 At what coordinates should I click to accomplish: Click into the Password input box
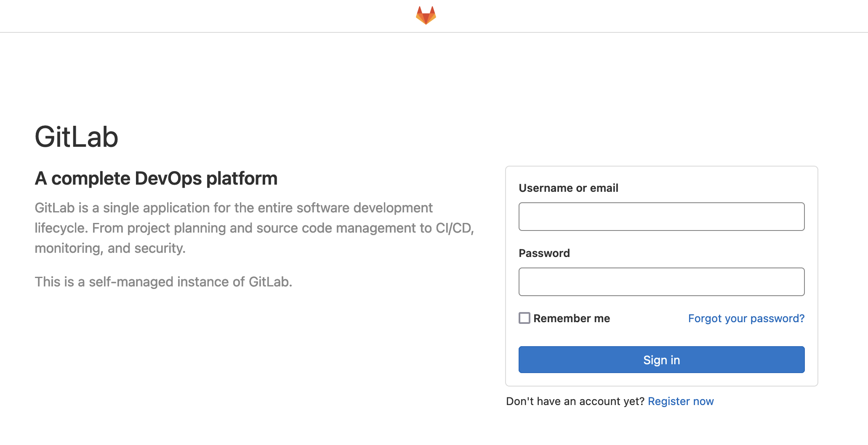pos(661,282)
